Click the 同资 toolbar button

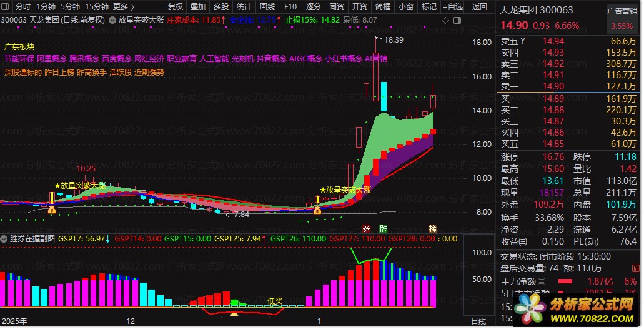(x=337, y=7)
